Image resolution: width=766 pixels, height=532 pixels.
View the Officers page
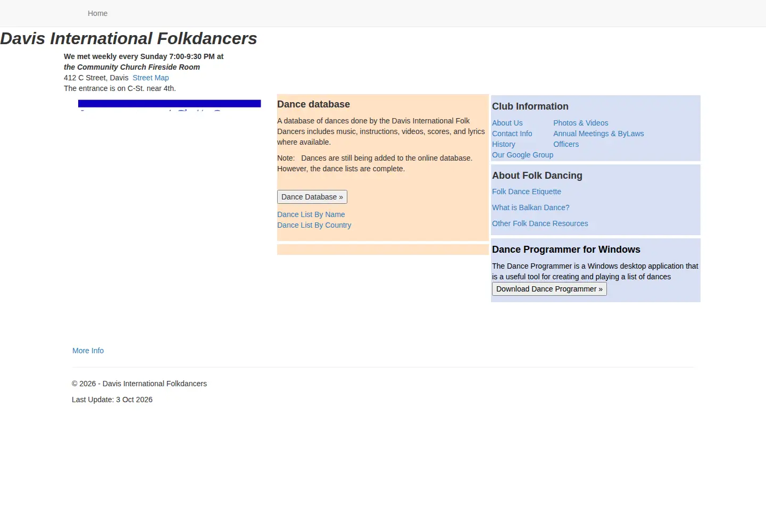[566, 144]
